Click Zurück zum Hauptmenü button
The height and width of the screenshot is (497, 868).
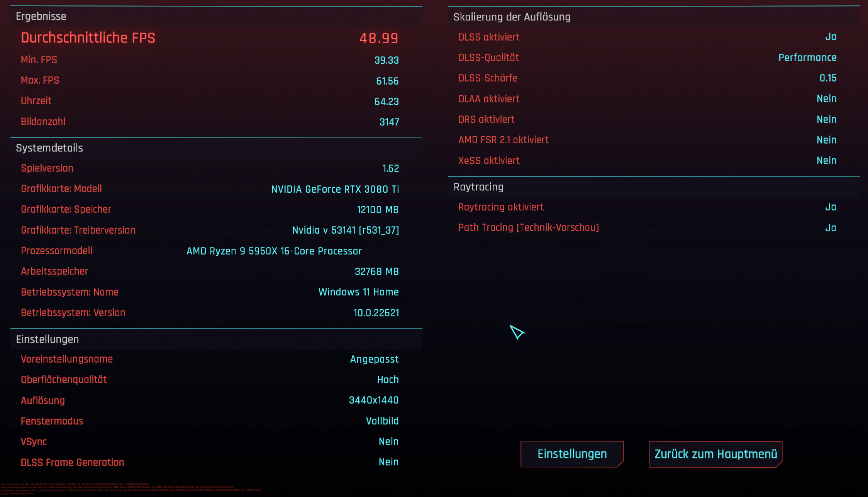tap(715, 454)
